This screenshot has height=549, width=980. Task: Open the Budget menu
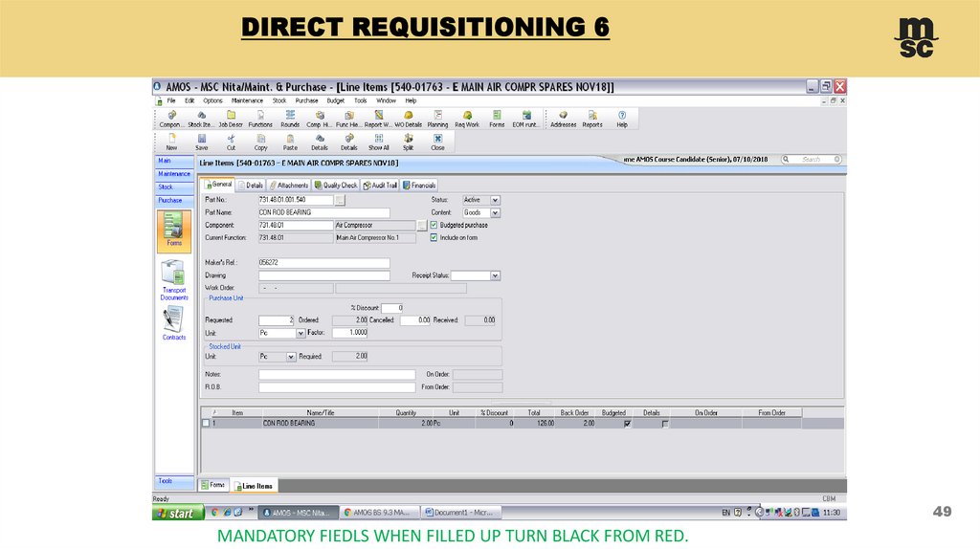pyautogui.click(x=336, y=100)
